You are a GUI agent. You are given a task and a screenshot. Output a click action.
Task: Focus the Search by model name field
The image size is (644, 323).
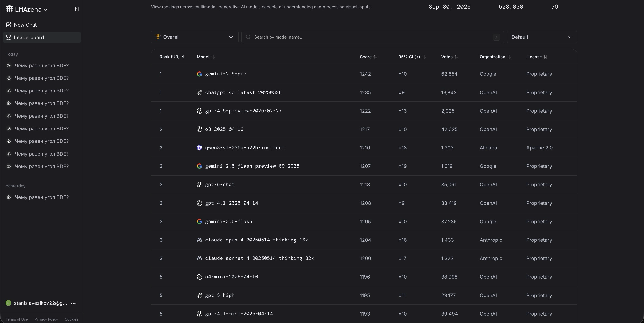[370, 37]
